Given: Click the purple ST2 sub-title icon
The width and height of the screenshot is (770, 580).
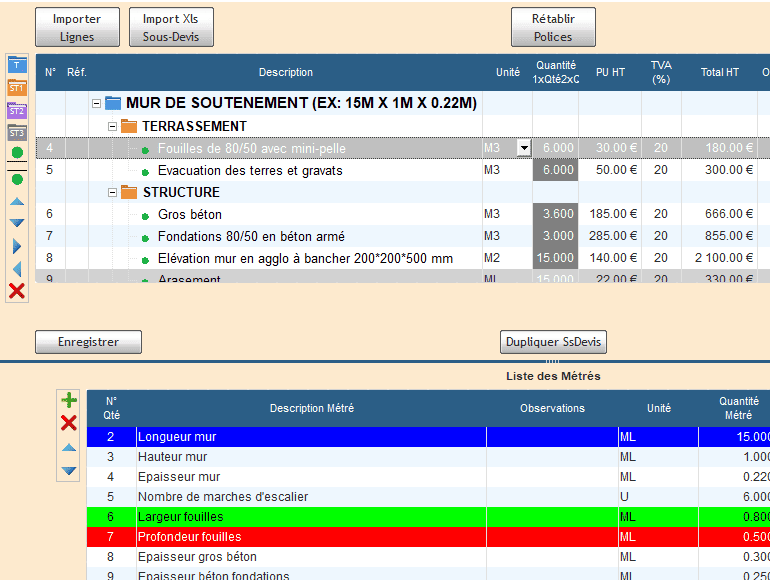Looking at the screenshot, I should [17, 110].
